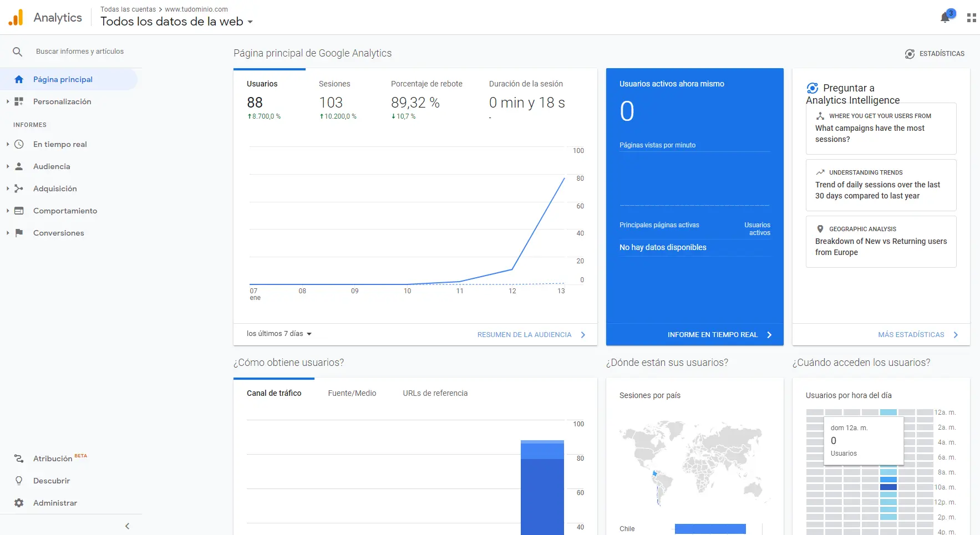Click the ESTADÍSTICAS button

click(935, 54)
